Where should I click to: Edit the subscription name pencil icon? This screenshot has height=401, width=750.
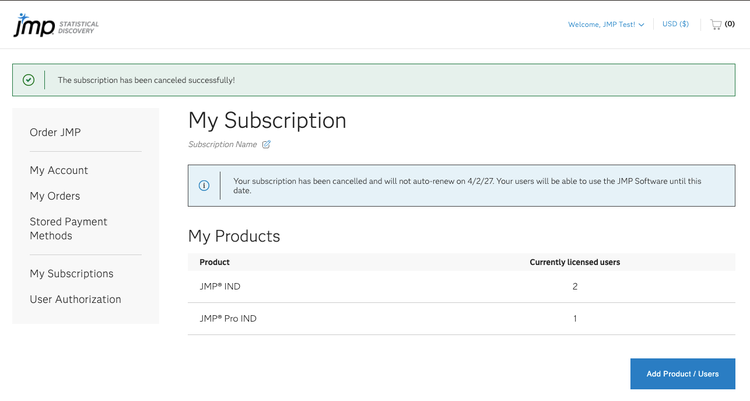click(266, 145)
